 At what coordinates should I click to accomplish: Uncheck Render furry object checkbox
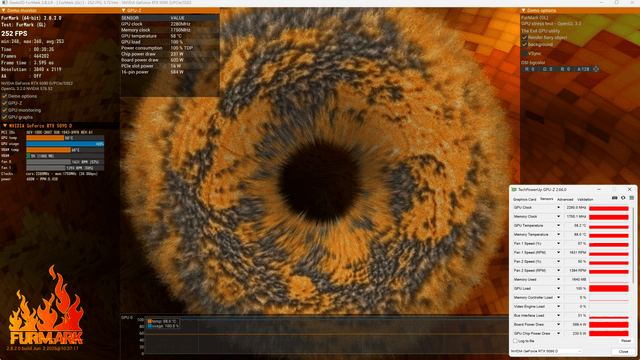[x=524, y=38]
